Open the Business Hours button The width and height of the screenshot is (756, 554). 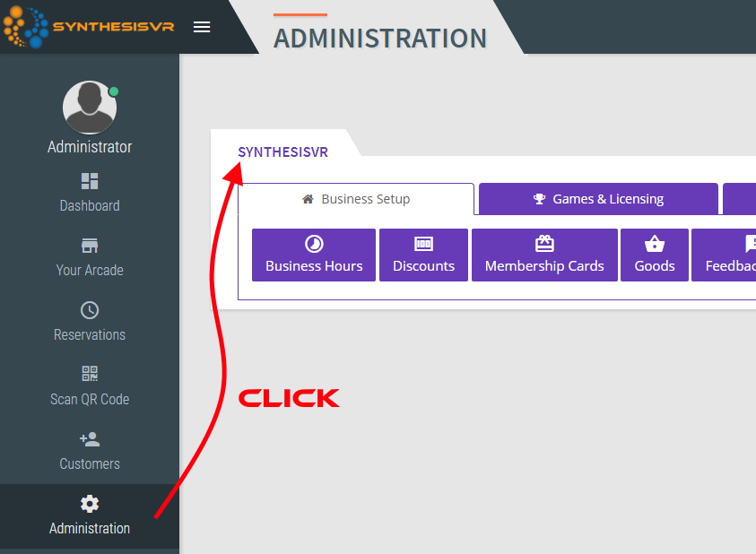(314, 255)
